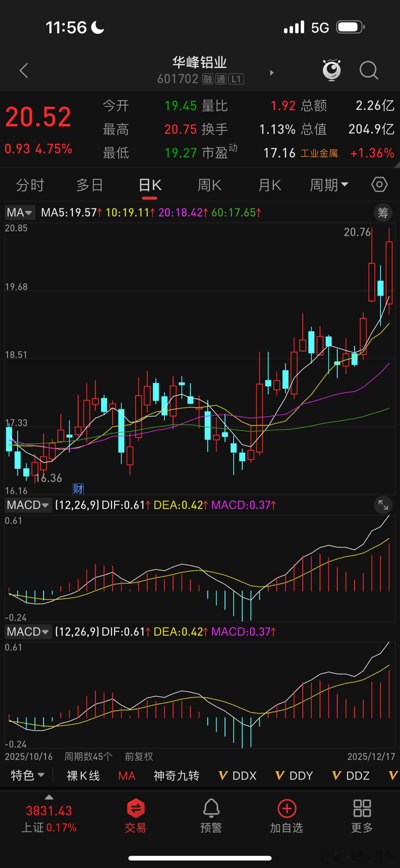This screenshot has width=400, height=868.
Task: Toggle the MA overlay option
Action: [x=127, y=776]
